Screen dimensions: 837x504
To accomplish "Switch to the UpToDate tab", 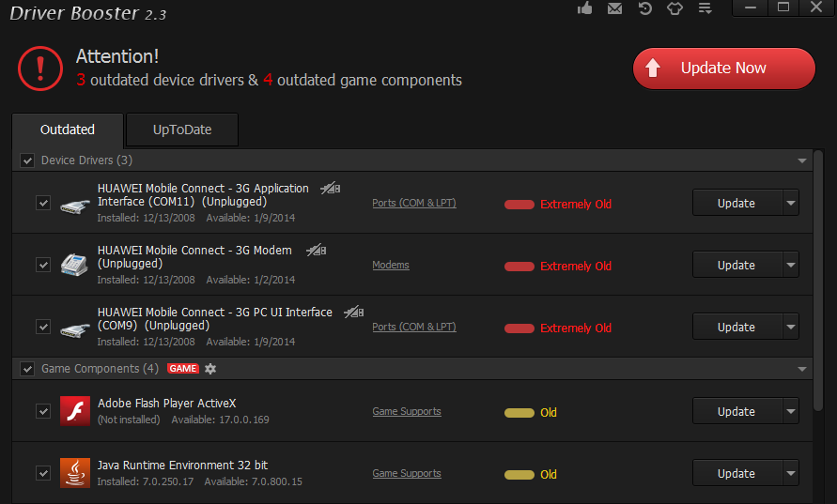I will [x=182, y=130].
